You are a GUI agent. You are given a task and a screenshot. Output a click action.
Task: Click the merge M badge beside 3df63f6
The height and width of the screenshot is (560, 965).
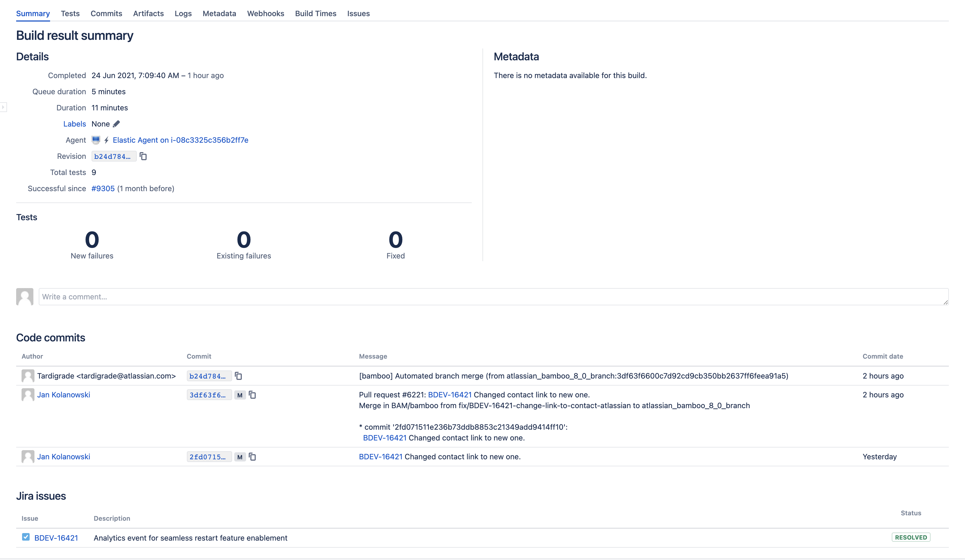click(x=240, y=395)
